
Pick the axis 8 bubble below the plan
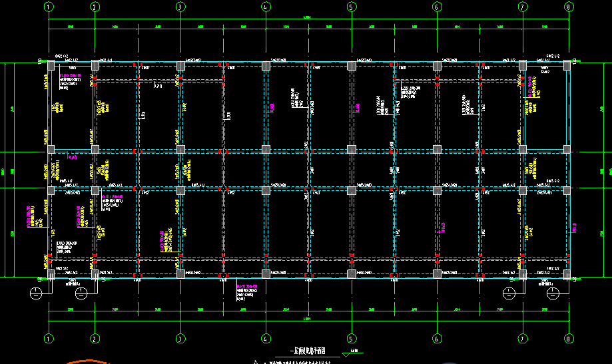[x=569, y=339]
